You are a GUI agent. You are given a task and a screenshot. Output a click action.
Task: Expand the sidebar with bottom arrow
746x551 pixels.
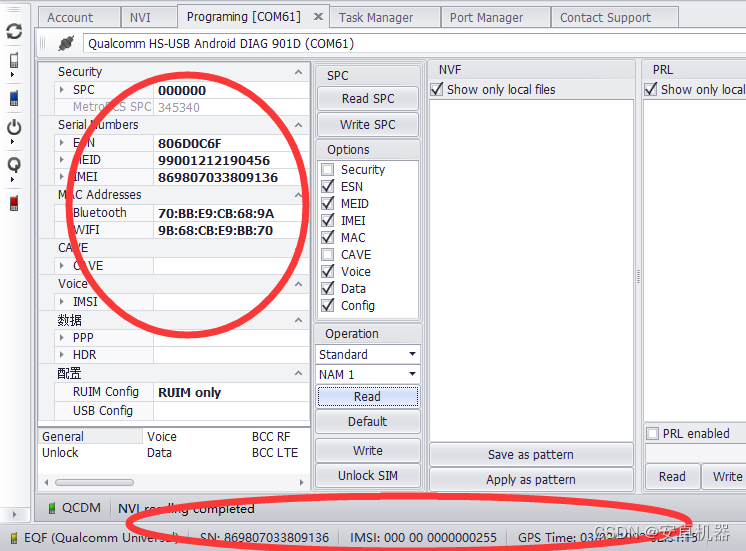coord(14,514)
